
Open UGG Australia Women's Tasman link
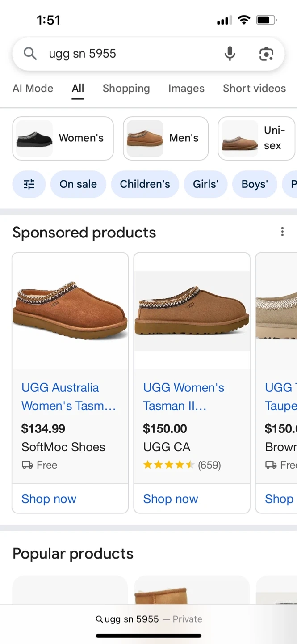(68, 397)
